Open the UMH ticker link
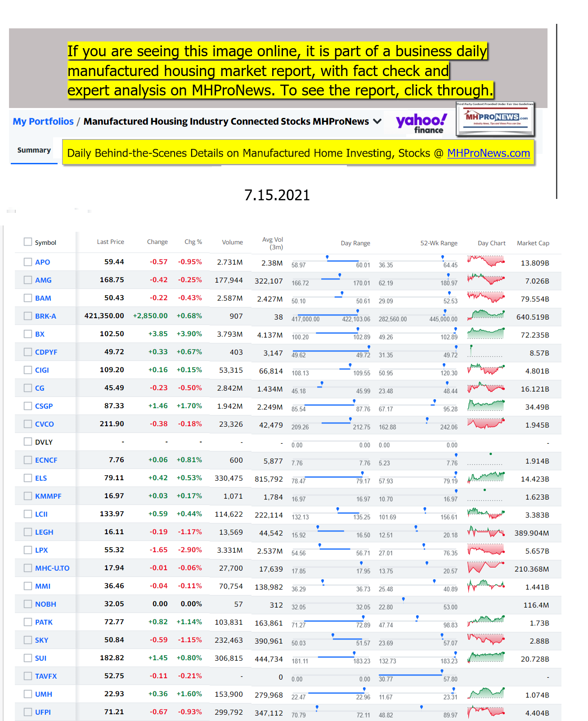 tap(44, 694)
